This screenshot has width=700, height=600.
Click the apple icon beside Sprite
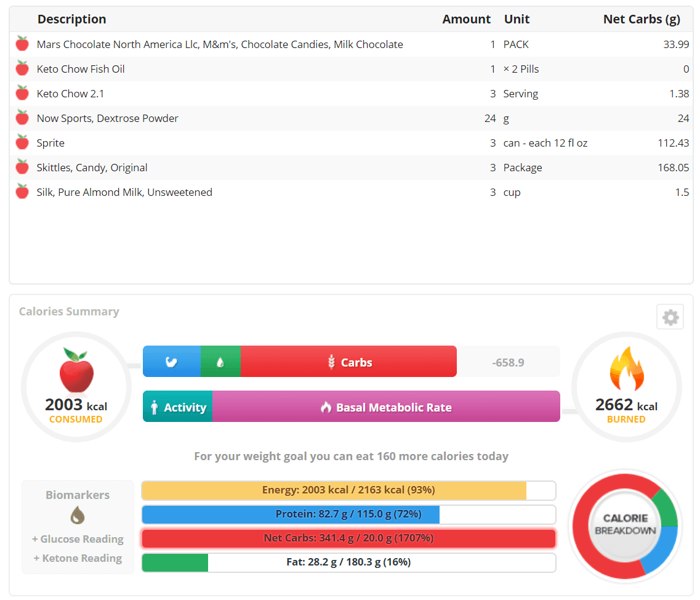click(22, 142)
